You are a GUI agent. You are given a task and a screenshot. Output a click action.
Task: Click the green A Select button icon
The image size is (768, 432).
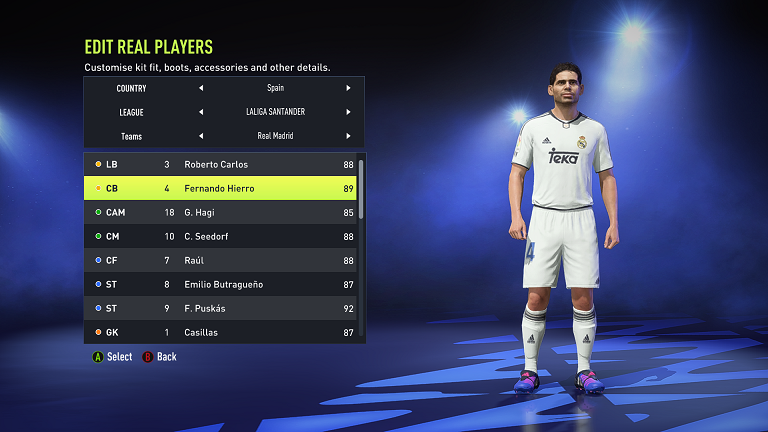pos(98,357)
